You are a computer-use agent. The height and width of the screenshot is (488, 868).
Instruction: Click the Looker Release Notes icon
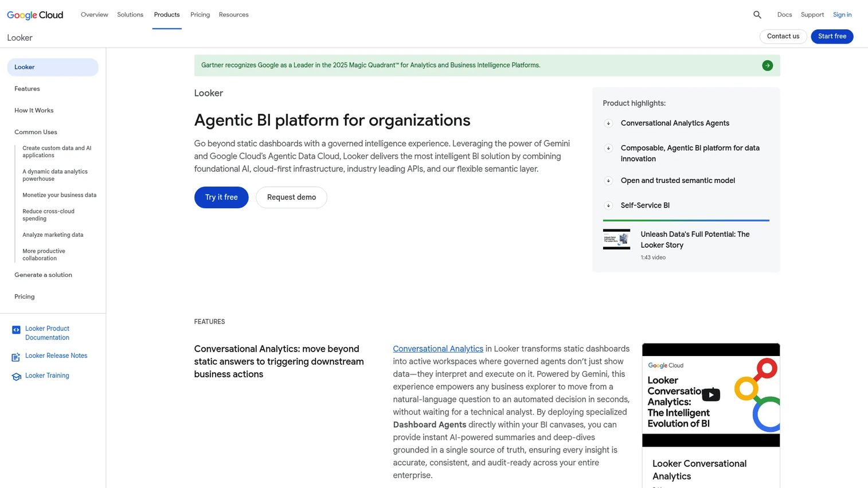click(16, 357)
